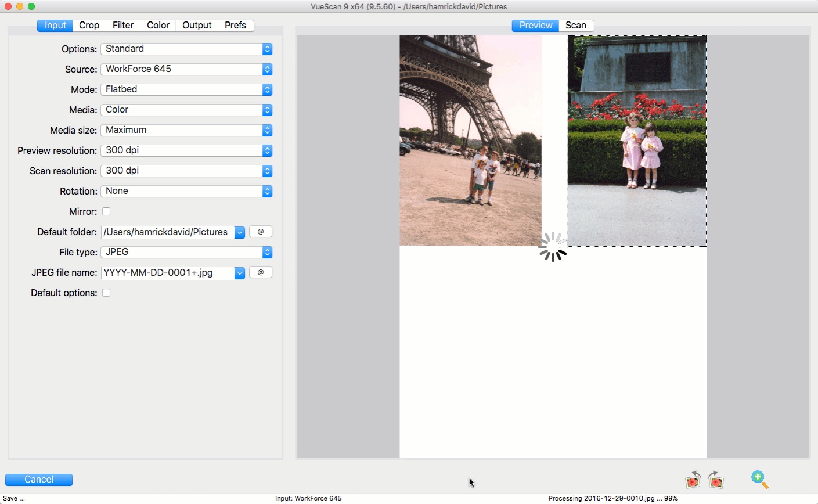
Task: Rotate the image counterclockwise
Action: coord(693,480)
